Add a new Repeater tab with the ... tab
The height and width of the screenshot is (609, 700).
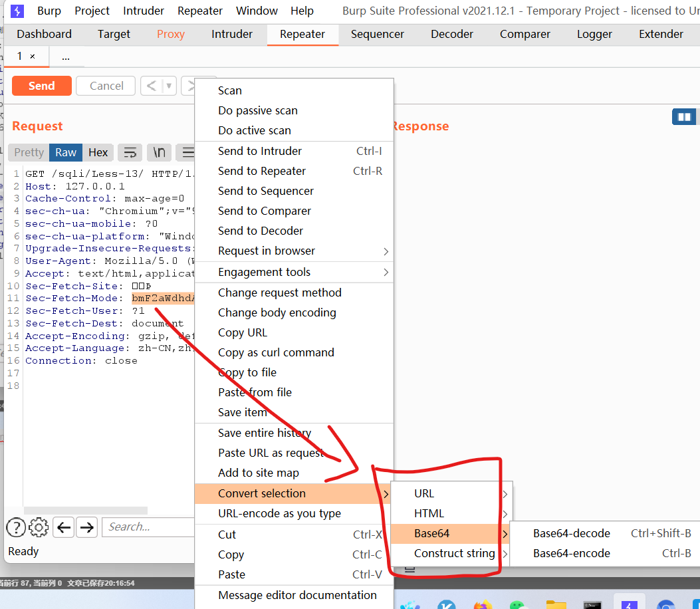pyautogui.click(x=66, y=57)
